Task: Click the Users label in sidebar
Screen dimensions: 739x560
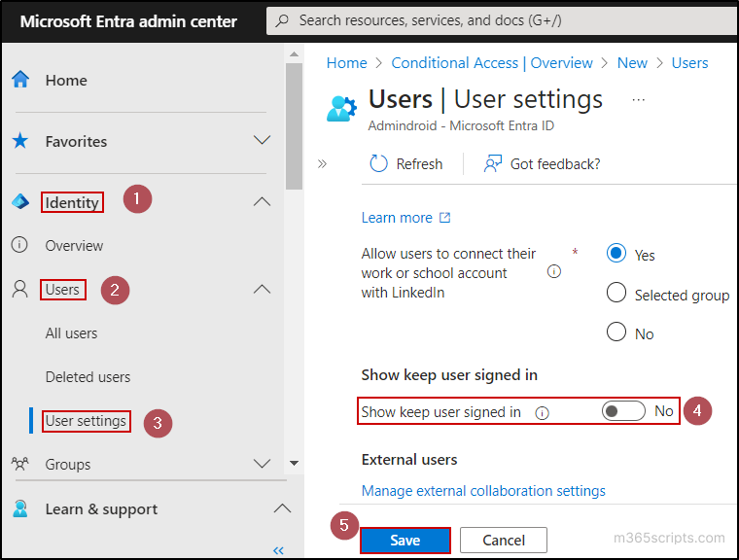Action: [62, 290]
